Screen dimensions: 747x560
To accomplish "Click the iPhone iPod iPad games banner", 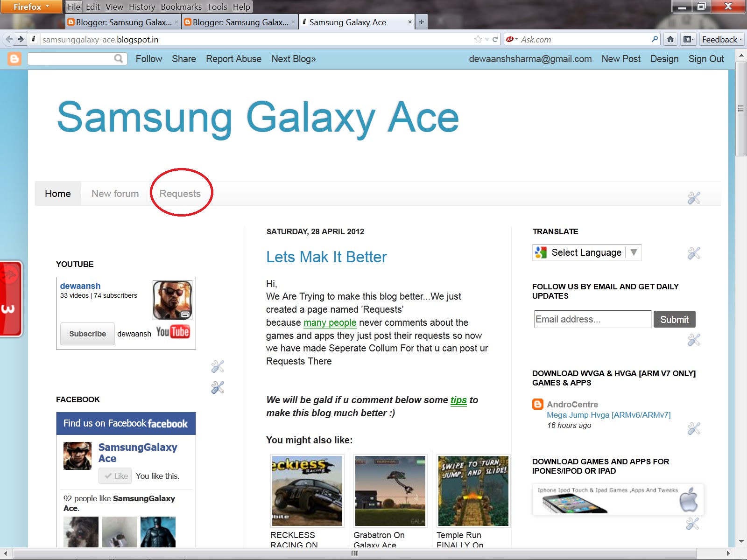I will tap(618, 499).
